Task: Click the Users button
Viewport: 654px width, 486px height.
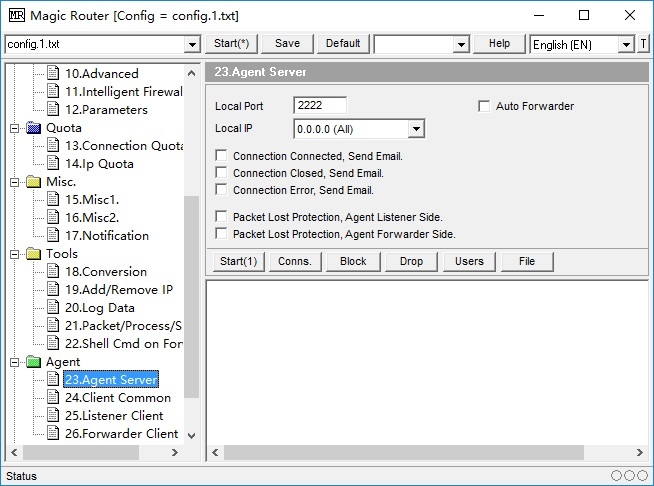Action: [x=469, y=261]
